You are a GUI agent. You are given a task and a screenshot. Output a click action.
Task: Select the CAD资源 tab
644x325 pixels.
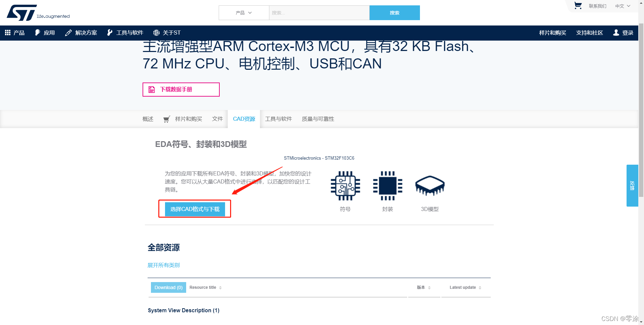pos(244,119)
